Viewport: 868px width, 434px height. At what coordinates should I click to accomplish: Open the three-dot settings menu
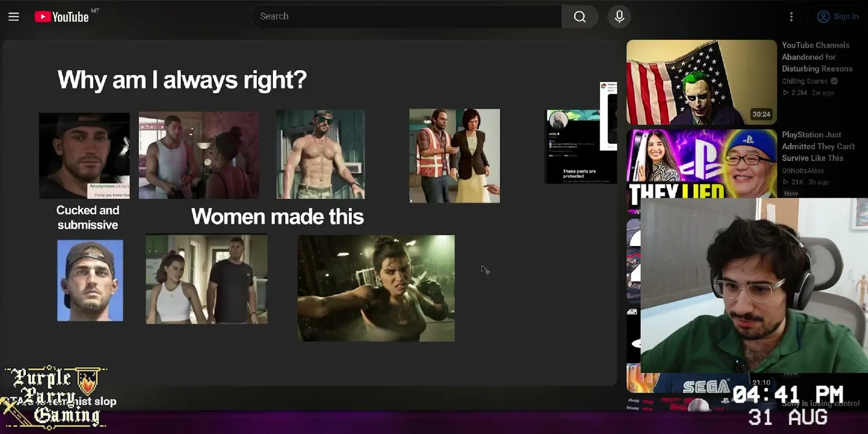pyautogui.click(x=791, y=17)
